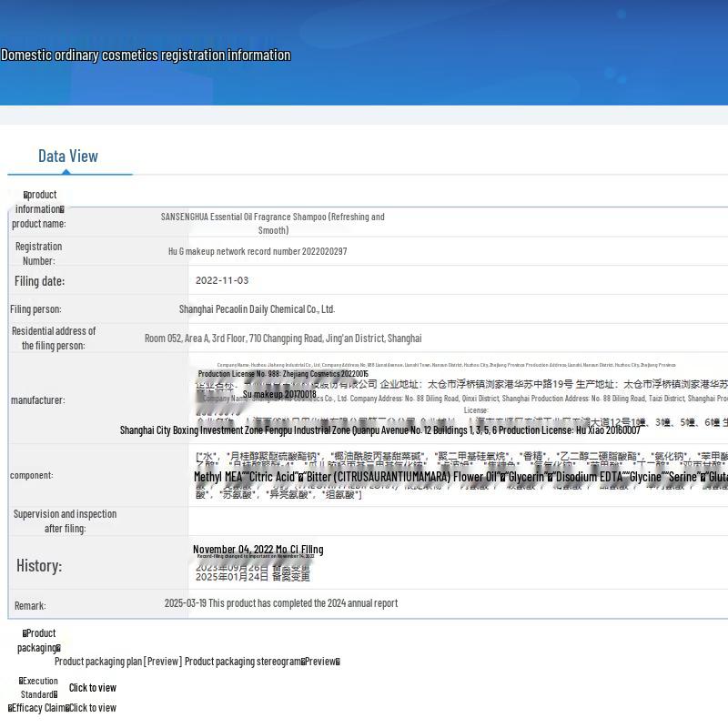Click the 2024 annual report remark text
The height and width of the screenshot is (728, 728).
(x=280, y=603)
